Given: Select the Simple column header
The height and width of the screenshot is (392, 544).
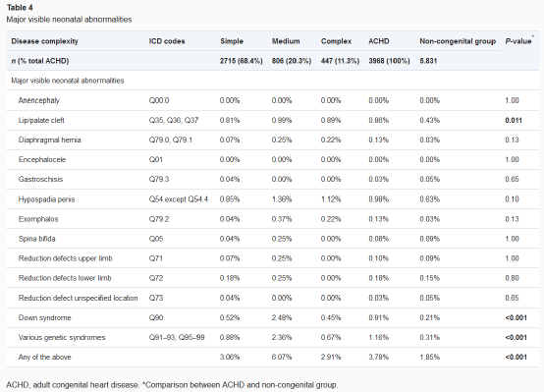Looking at the screenshot, I should [232, 41].
